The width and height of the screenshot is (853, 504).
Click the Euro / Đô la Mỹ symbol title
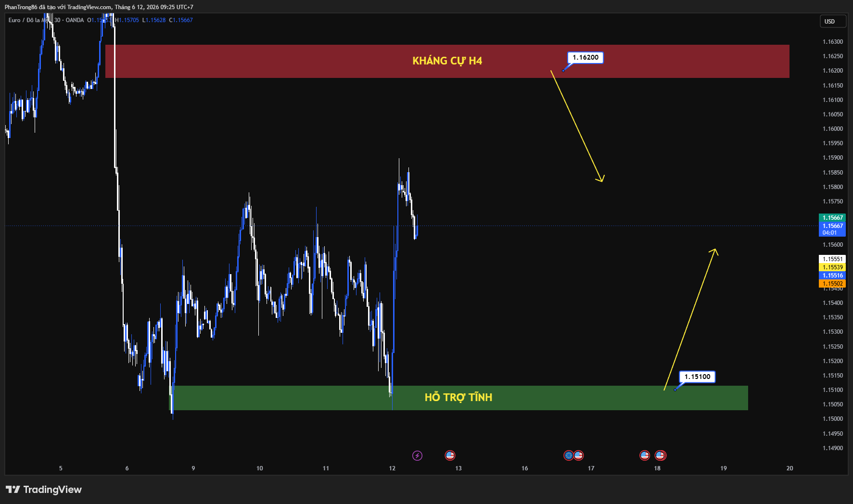tap(29, 20)
